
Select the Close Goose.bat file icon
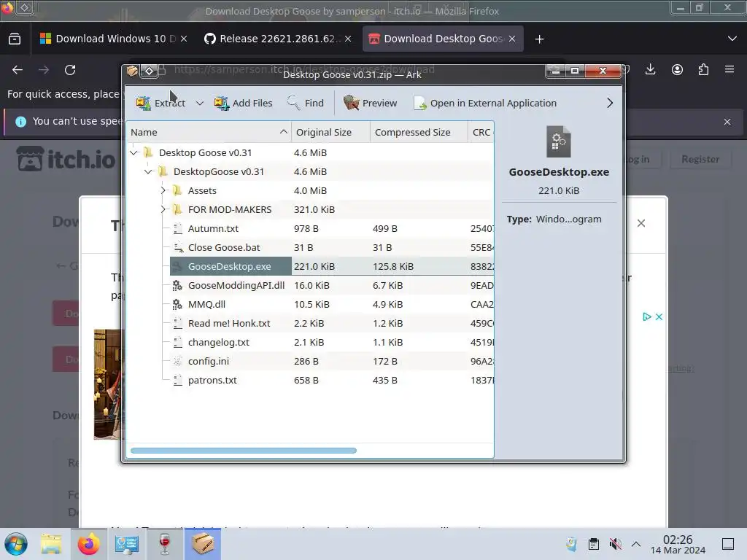(178, 248)
